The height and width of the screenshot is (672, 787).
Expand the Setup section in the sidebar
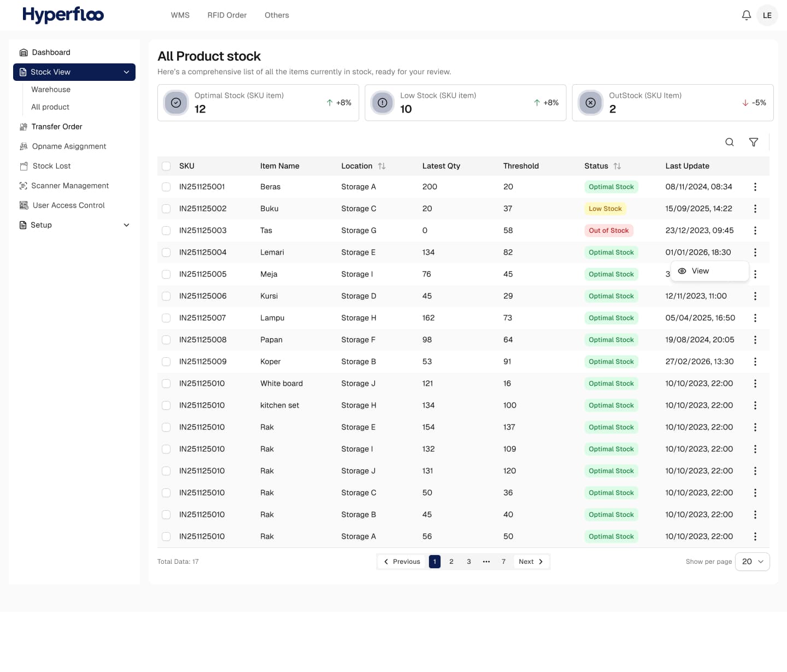point(126,225)
